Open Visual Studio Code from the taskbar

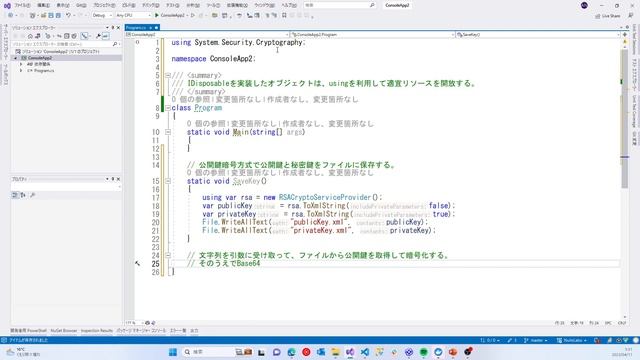tap(365, 352)
